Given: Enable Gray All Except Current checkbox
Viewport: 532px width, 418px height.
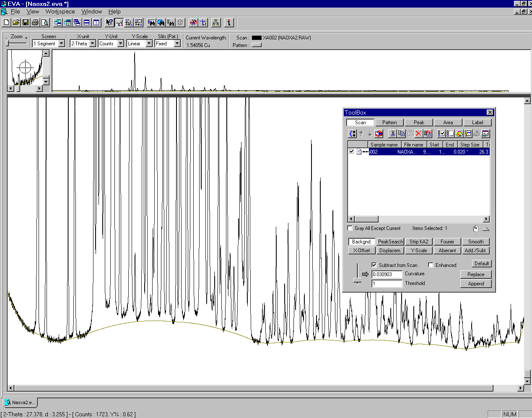Looking at the screenshot, I should click(350, 228).
